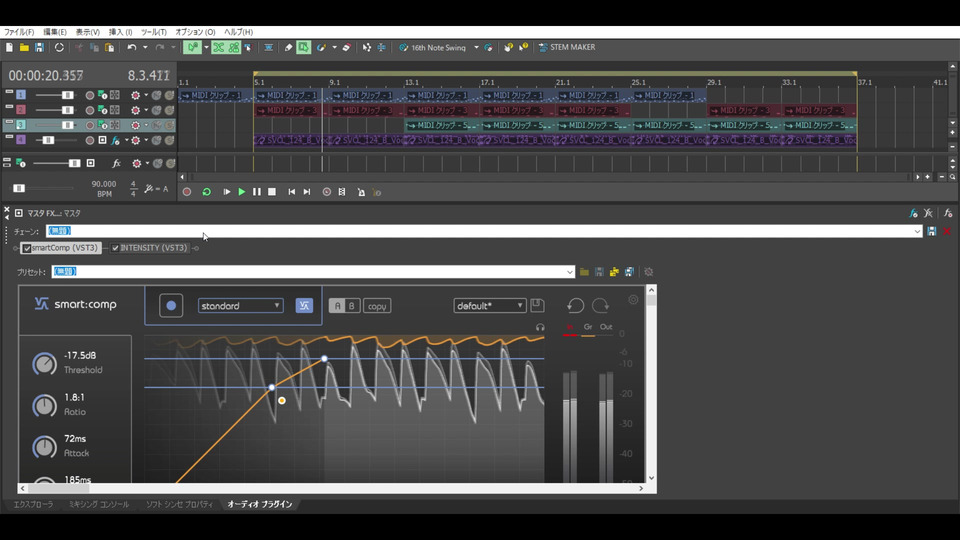
Task: Open master bus FX icon
Action: (x=116, y=163)
